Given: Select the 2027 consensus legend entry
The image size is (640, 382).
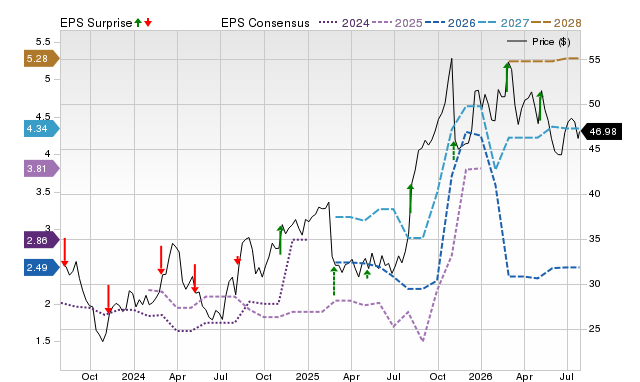Looking at the screenshot, I should pos(503,23).
